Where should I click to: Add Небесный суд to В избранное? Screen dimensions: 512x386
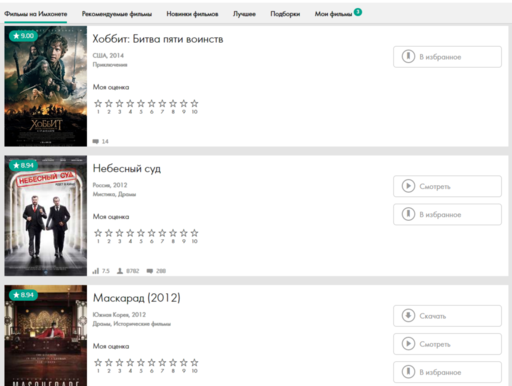pyautogui.click(x=447, y=214)
